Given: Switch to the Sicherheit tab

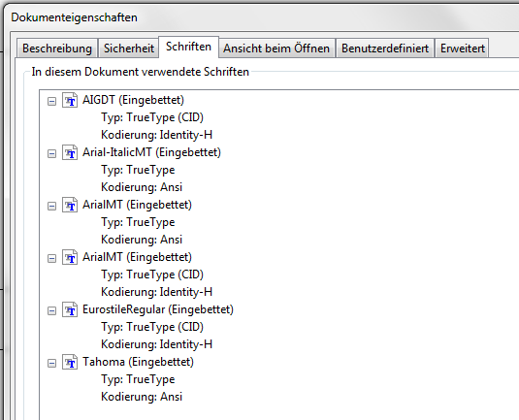Looking at the screenshot, I should [x=129, y=48].
